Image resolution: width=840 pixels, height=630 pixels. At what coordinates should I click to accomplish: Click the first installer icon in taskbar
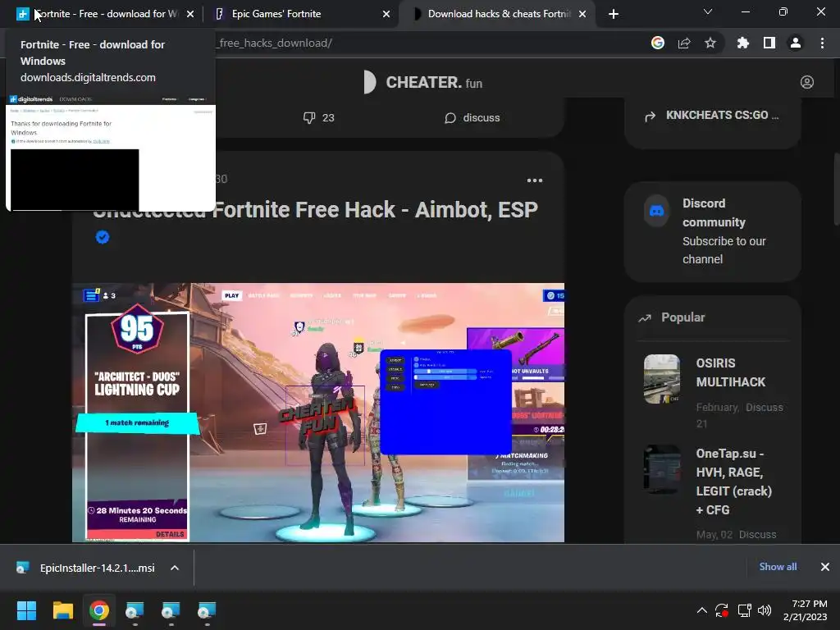[x=135, y=610]
